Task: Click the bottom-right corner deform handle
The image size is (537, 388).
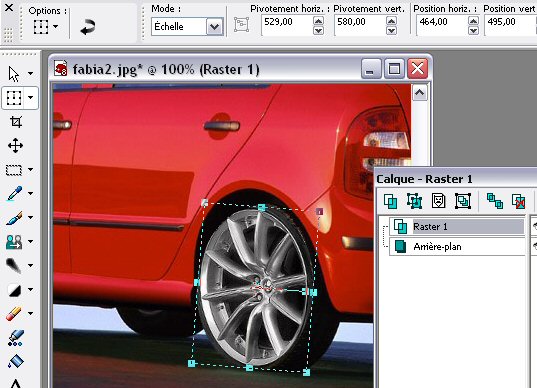Action: [x=307, y=372]
